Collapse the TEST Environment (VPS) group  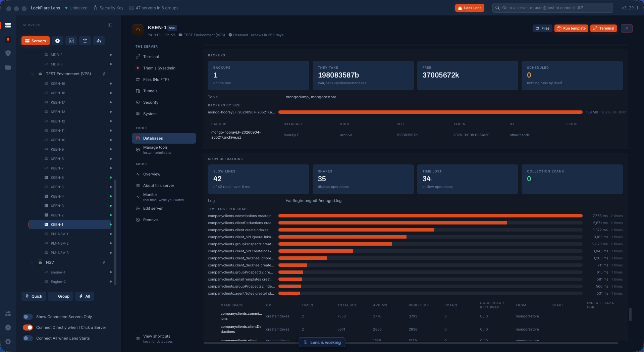33,74
